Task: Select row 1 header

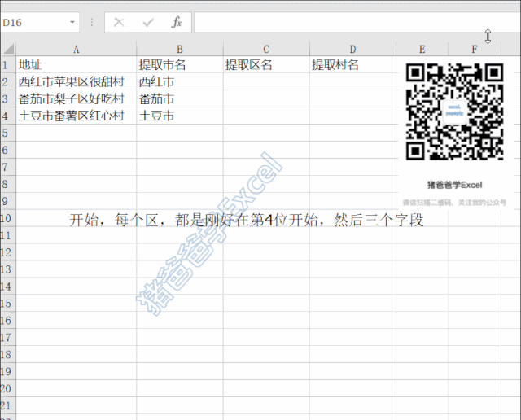Action: pyautogui.click(x=8, y=64)
